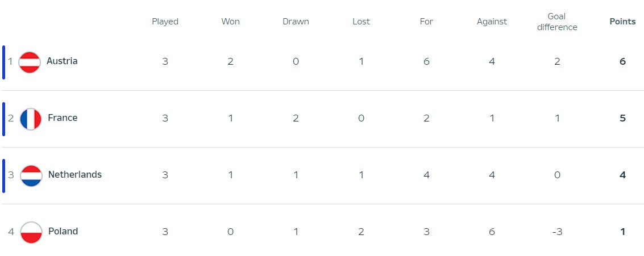
Task: Click the Points column header
Action: pyautogui.click(x=622, y=22)
